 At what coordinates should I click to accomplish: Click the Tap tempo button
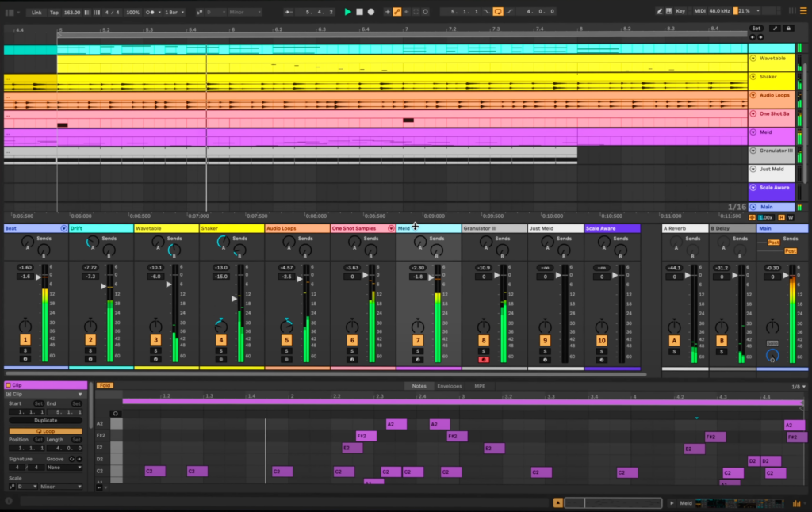pyautogui.click(x=54, y=13)
